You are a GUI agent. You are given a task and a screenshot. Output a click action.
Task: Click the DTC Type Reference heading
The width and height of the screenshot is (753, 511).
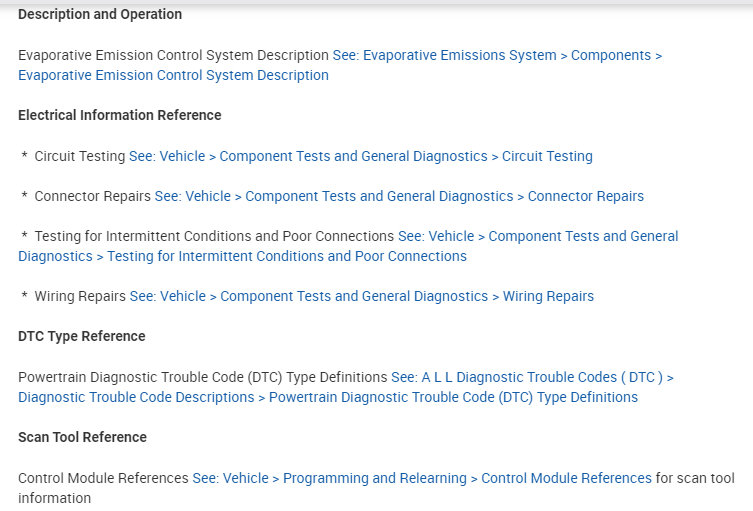[x=82, y=337]
